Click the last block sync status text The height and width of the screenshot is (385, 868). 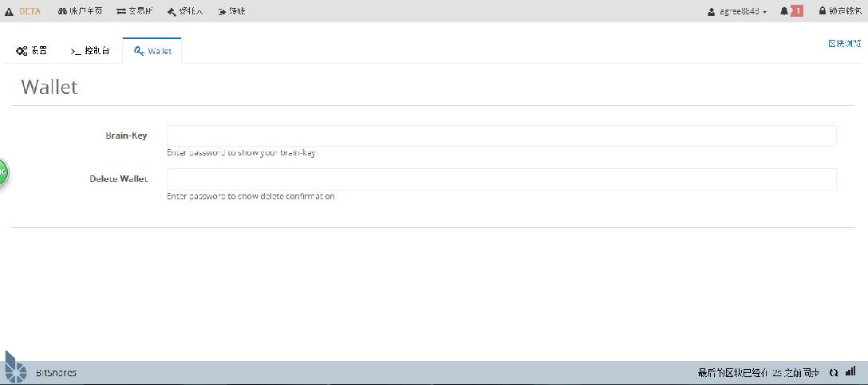tap(758, 372)
